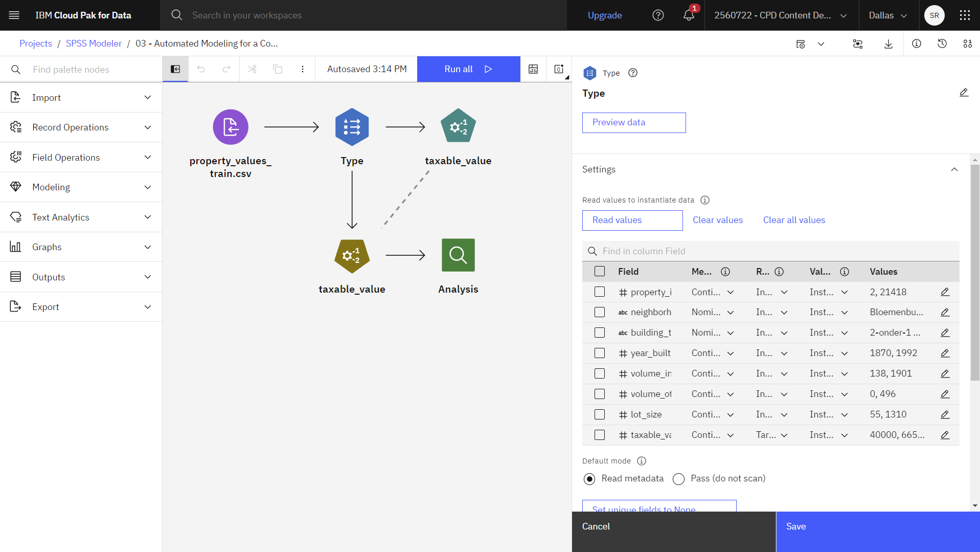The image size is (980, 552).
Task: Select the green Analysis node
Action: click(x=458, y=255)
